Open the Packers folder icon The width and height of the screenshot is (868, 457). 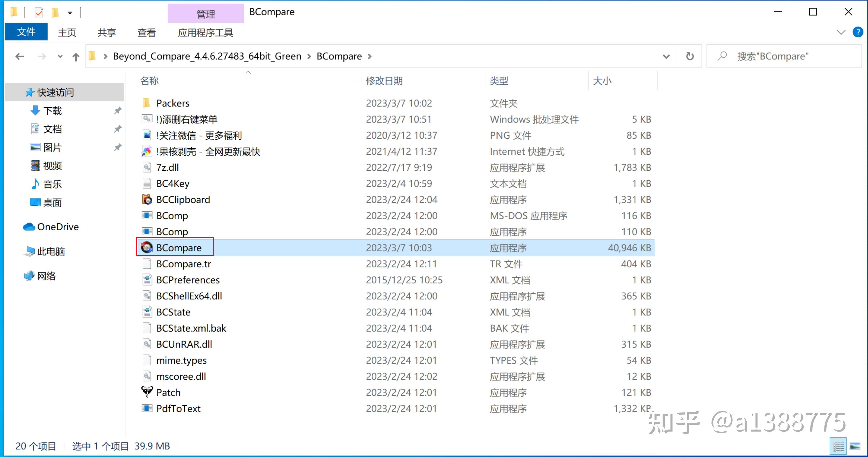(147, 103)
